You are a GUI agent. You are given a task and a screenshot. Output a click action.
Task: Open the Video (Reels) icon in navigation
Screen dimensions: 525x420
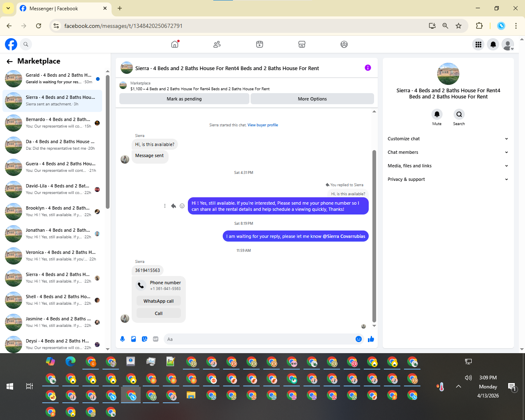pos(260,44)
